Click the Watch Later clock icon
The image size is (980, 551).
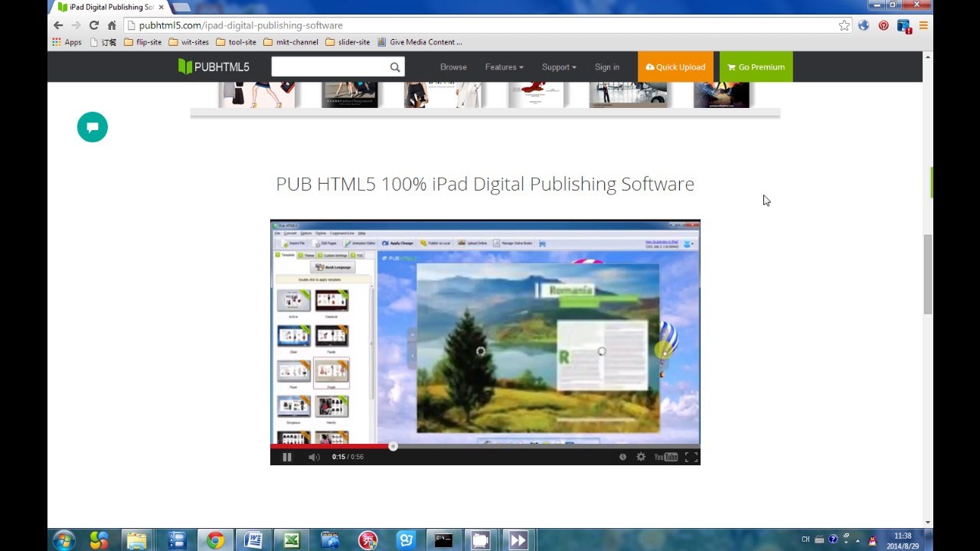[x=622, y=457]
